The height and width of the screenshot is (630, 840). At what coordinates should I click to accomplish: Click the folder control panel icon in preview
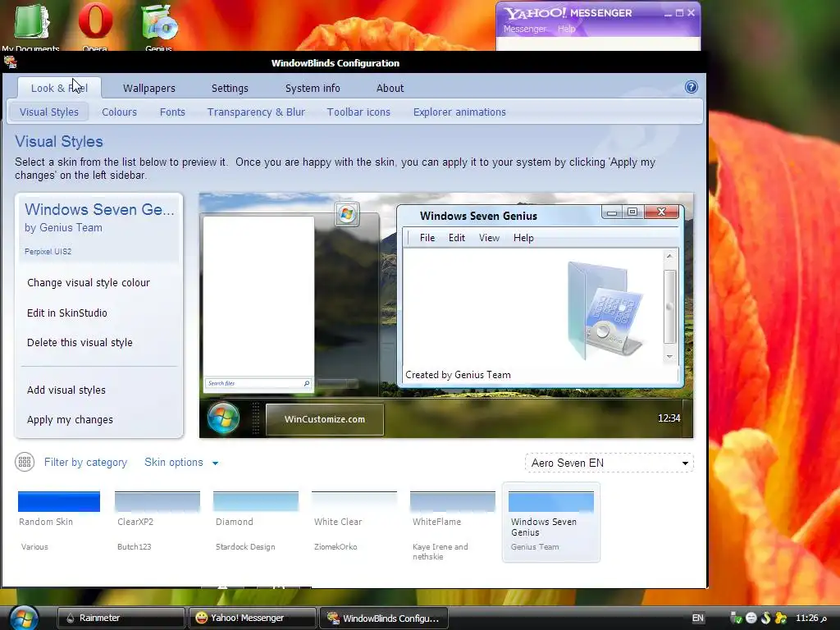pyautogui.click(x=605, y=309)
